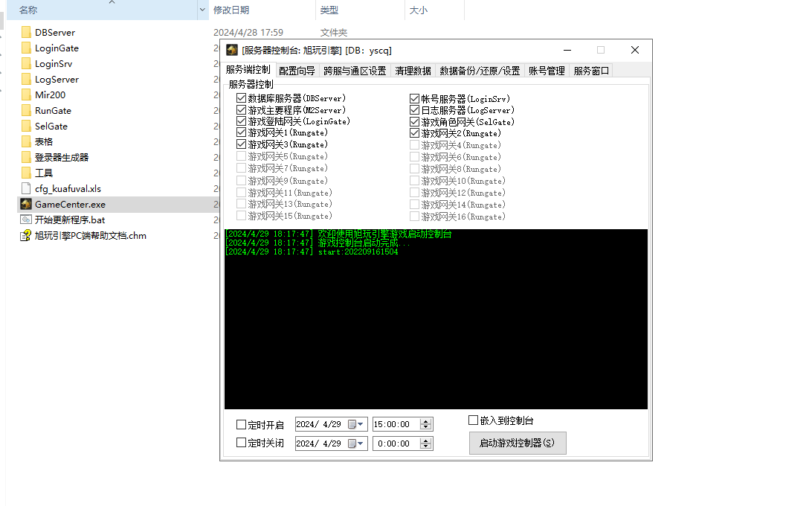
Task: Click the LogServer folder icon
Action: coord(26,80)
